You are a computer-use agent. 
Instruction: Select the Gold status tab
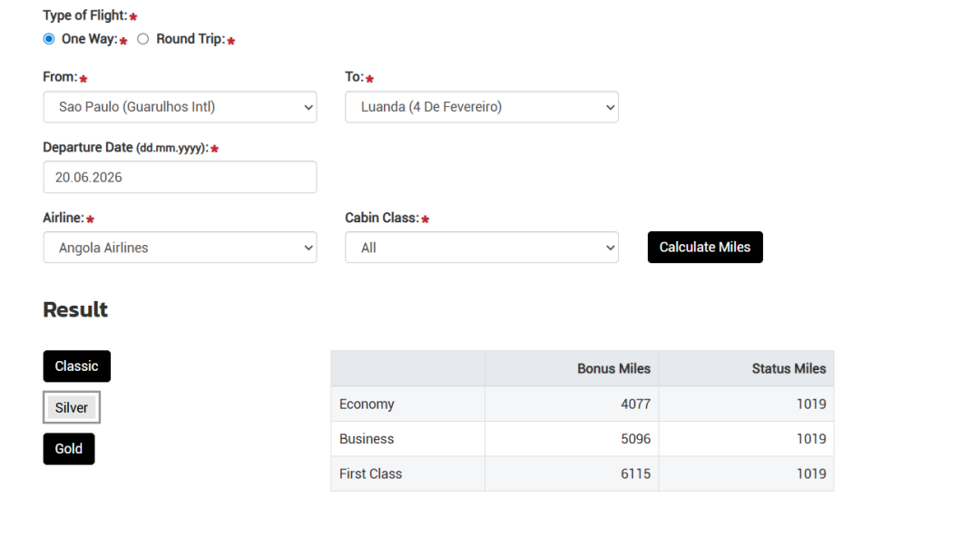point(69,449)
